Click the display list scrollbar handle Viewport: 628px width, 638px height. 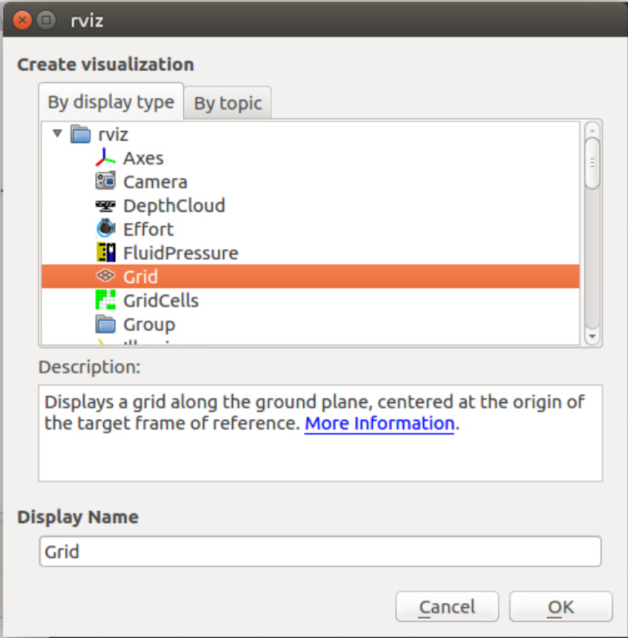click(x=592, y=163)
